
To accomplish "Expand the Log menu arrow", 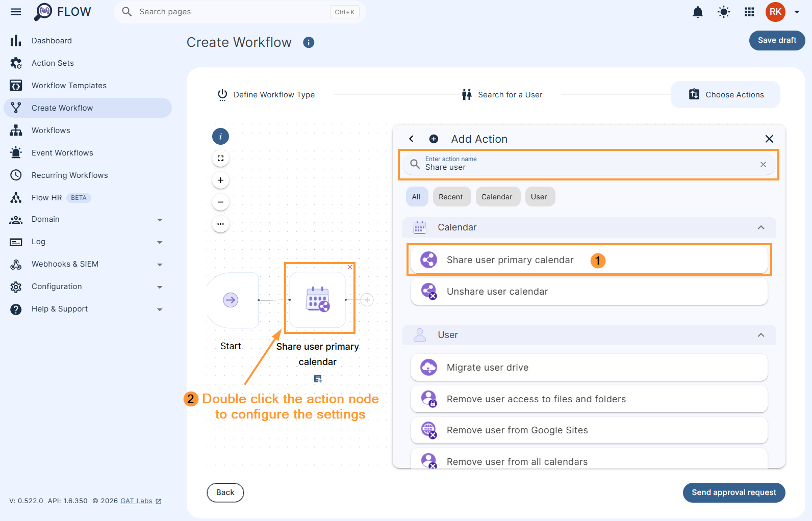I will pos(160,242).
